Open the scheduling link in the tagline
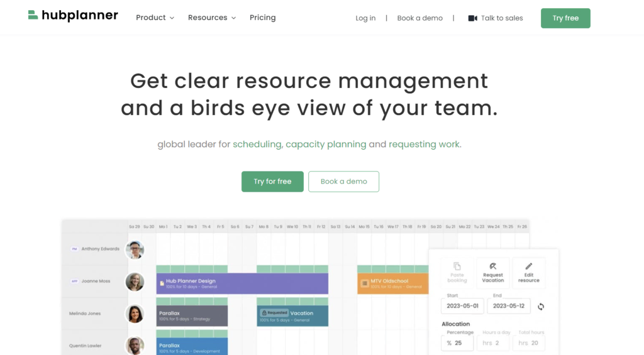Viewport: 644px width, 355px height. (x=257, y=145)
